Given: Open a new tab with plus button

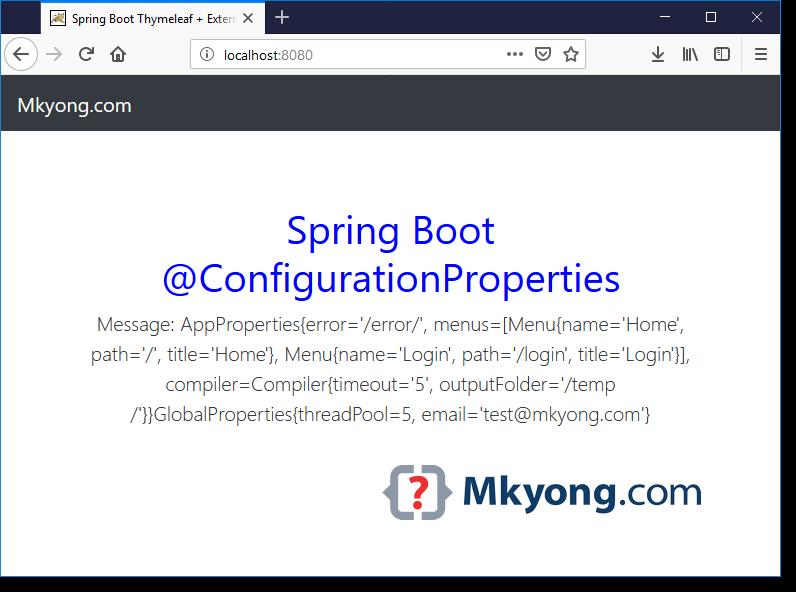Looking at the screenshot, I should [282, 17].
